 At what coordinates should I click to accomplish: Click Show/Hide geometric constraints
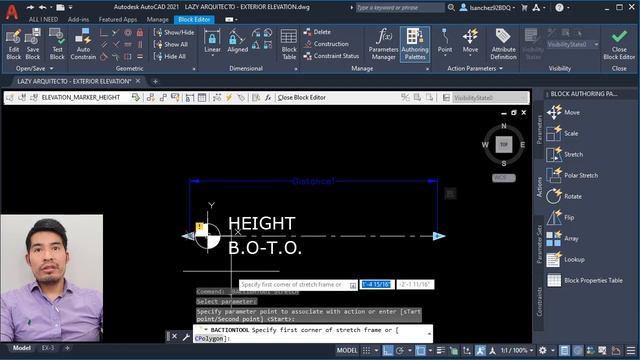[174, 32]
